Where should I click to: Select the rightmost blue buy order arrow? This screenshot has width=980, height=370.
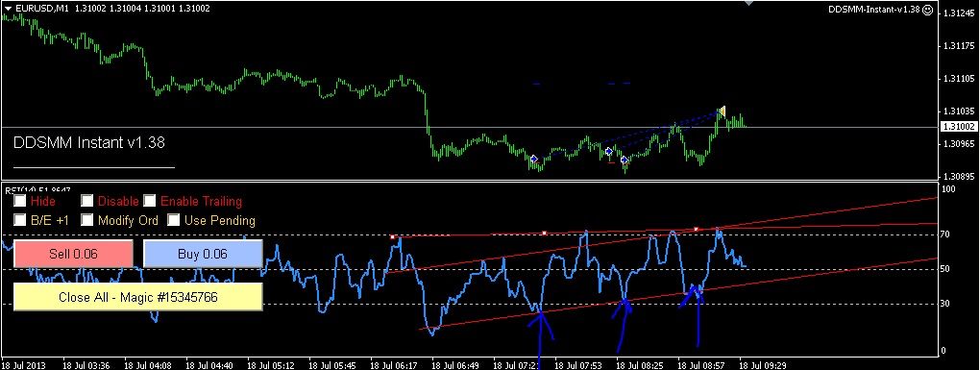click(x=625, y=160)
